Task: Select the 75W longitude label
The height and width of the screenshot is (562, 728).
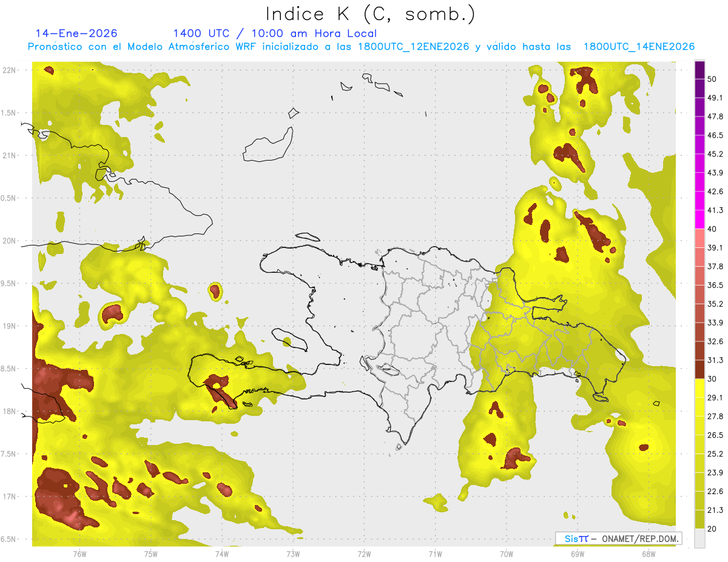Action: point(151,554)
